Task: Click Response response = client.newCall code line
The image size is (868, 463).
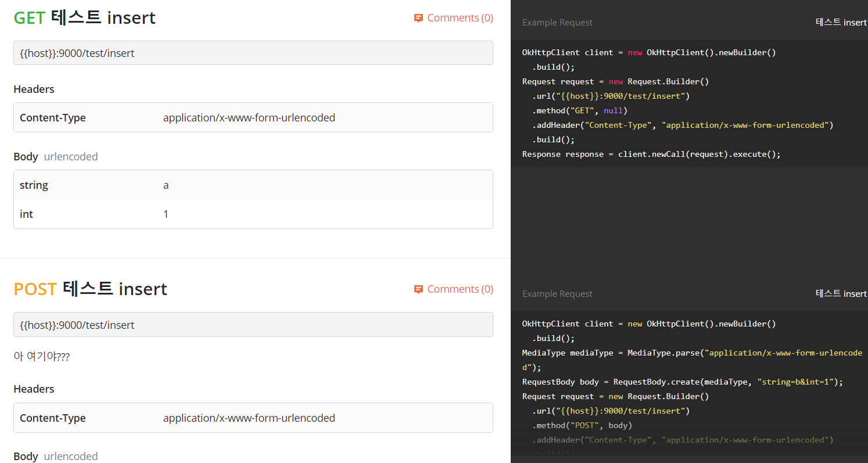Action: 651,154
